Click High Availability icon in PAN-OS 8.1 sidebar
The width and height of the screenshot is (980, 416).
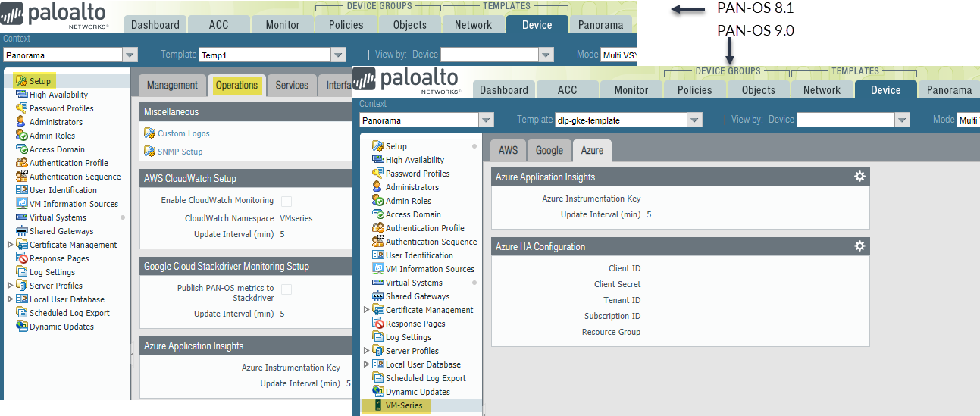pyautogui.click(x=22, y=95)
